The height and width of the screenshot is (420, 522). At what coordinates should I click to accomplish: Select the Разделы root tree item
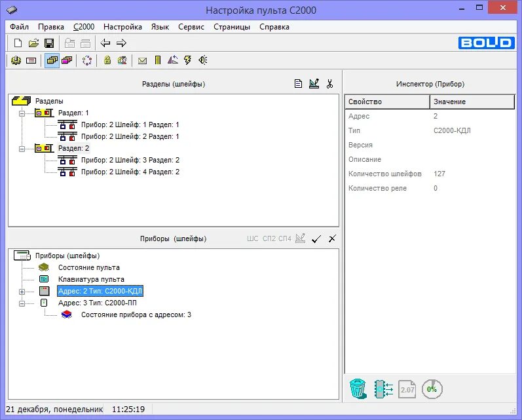(49, 101)
